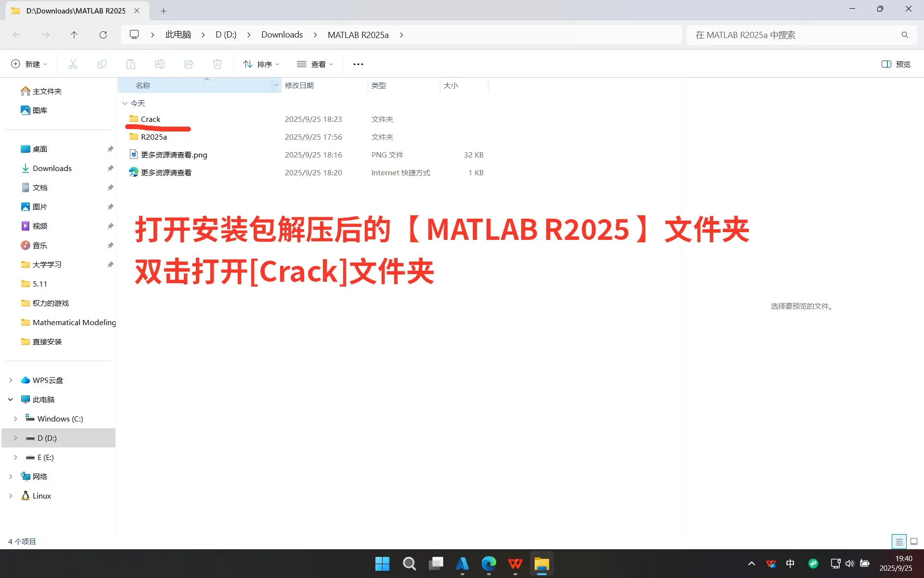Open a new File Explorer tab
This screenshot has width=924, height=578.
pyautogui.click(x=164, y=11)
